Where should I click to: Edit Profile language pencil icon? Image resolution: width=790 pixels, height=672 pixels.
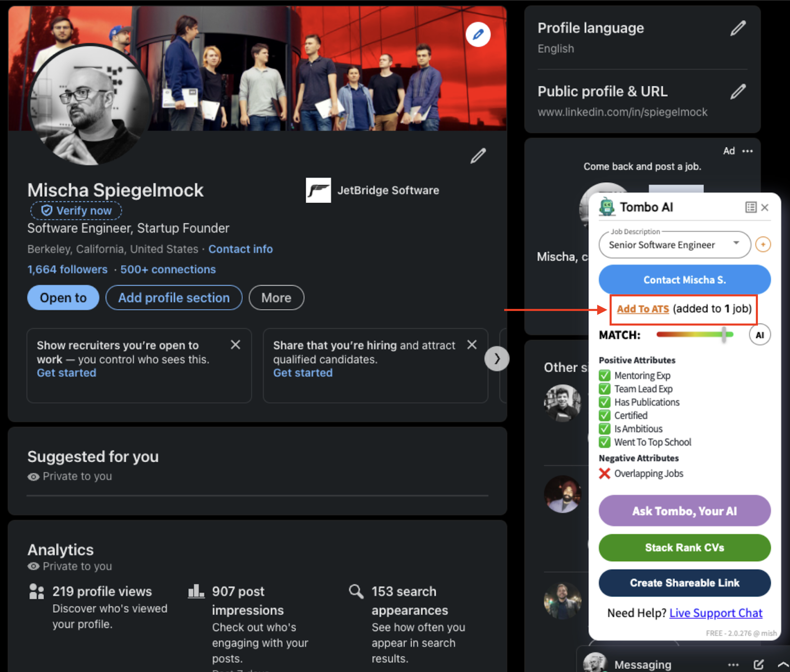pos(738,28)
